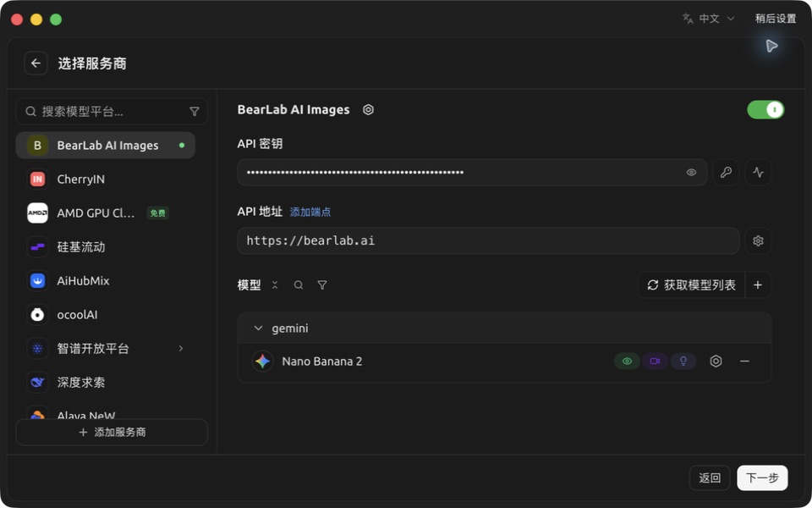The width and height of the screenshot is (812, 508).
Task: Open the API key manager key icon
Action: tap(726, 173)
